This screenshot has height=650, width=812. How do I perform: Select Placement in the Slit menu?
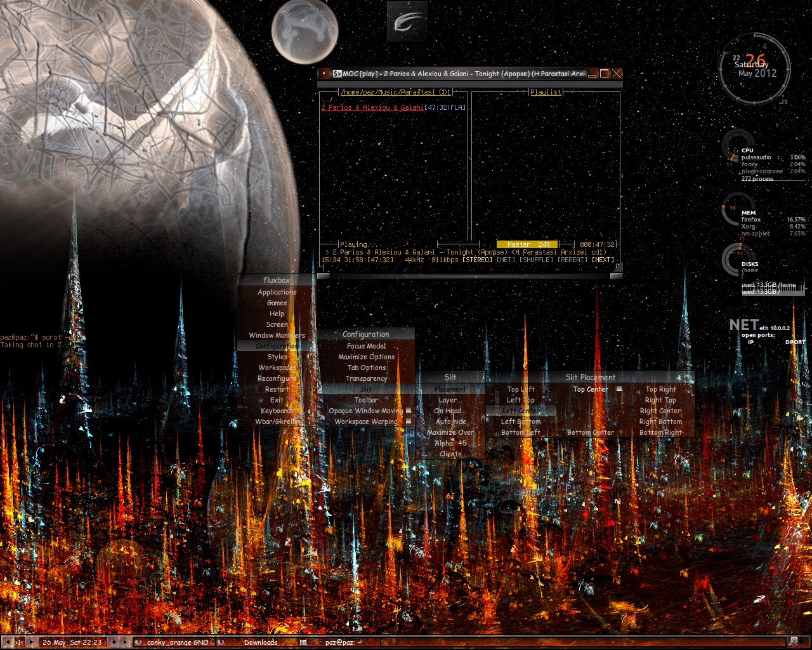point(450,389)
